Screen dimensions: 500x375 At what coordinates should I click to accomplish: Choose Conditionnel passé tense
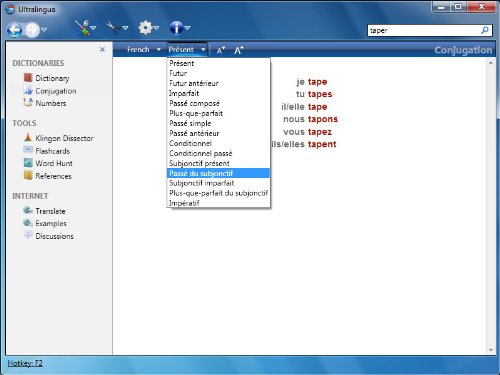(x=218, y=153)
